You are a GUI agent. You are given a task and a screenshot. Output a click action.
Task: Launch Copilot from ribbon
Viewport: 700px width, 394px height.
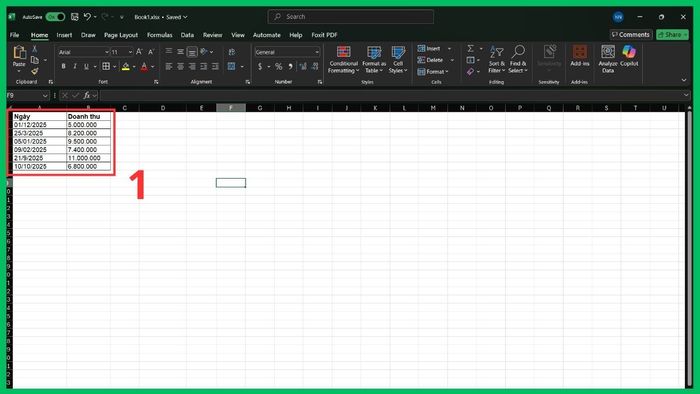pos(629,56)
